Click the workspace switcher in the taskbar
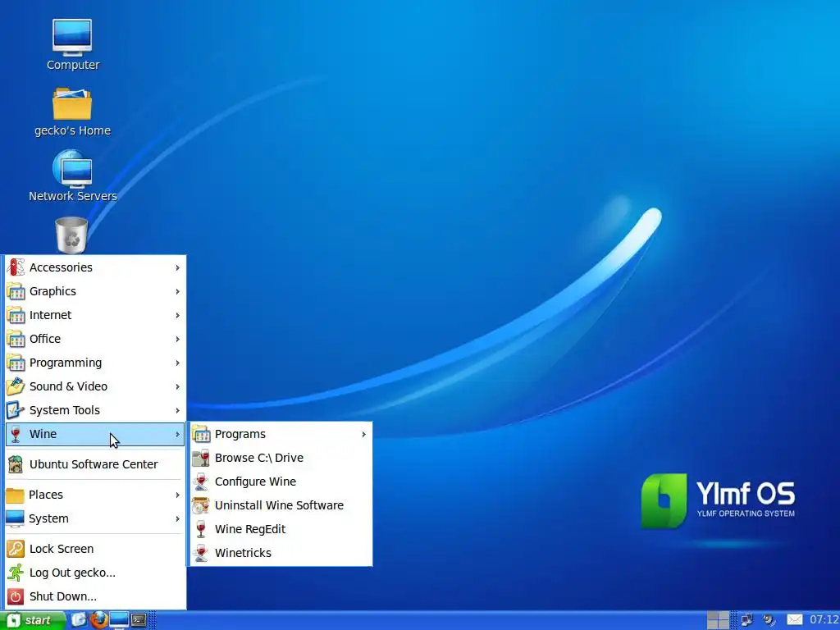 (x=718, y=620)
